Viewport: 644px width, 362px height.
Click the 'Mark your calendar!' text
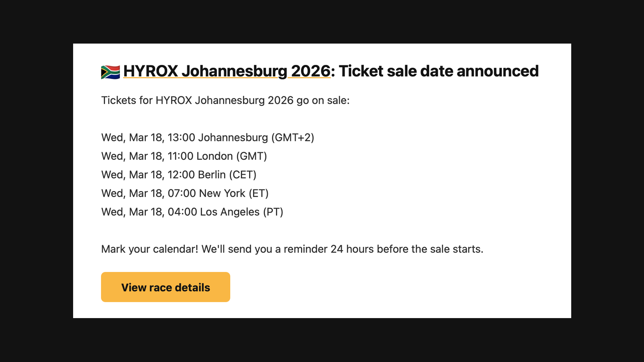coord(150,249)
